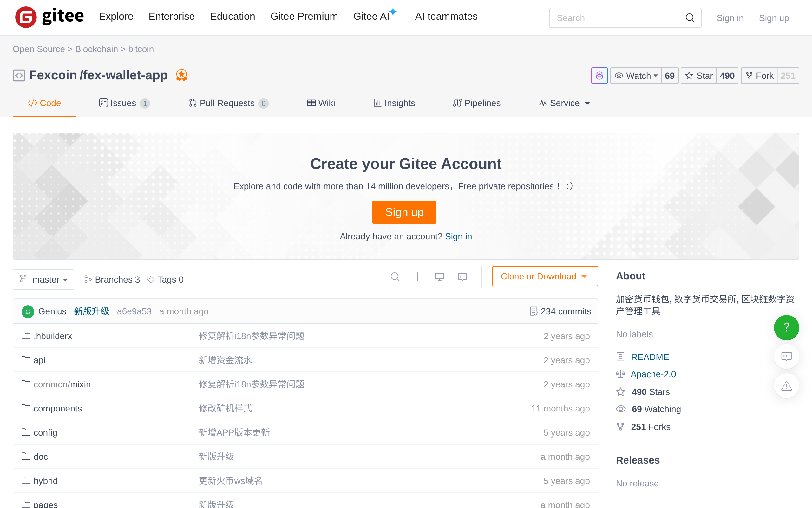
Task: Click the Gitee logo
Action: pos(49,17)
